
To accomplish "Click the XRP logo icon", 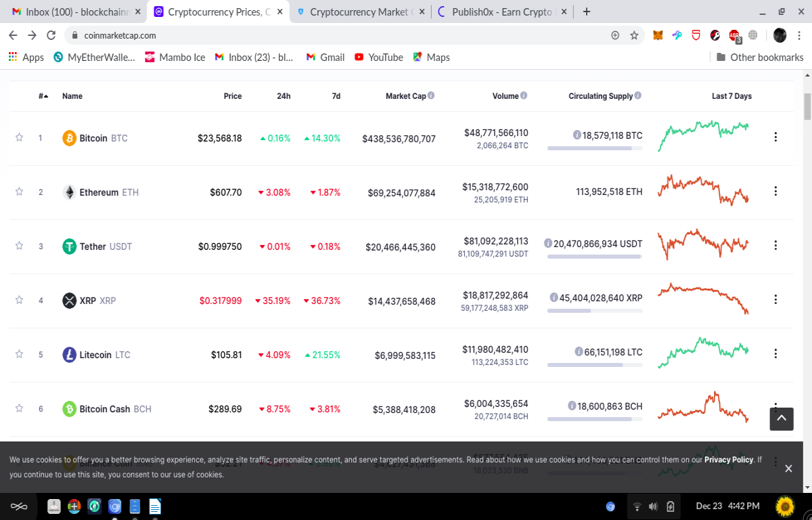I will [x=69, y=301].
